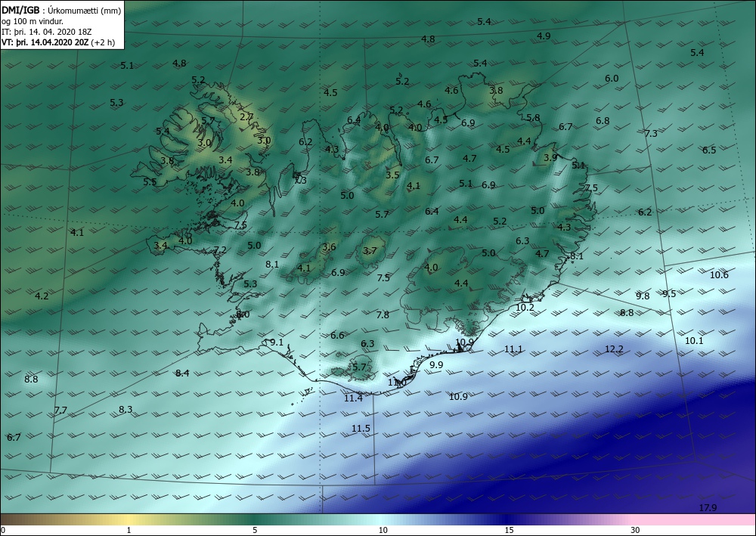Select the 6.5 value on the map
The width and height of the screenshot is (756, 536).
[x=709, y=150]
